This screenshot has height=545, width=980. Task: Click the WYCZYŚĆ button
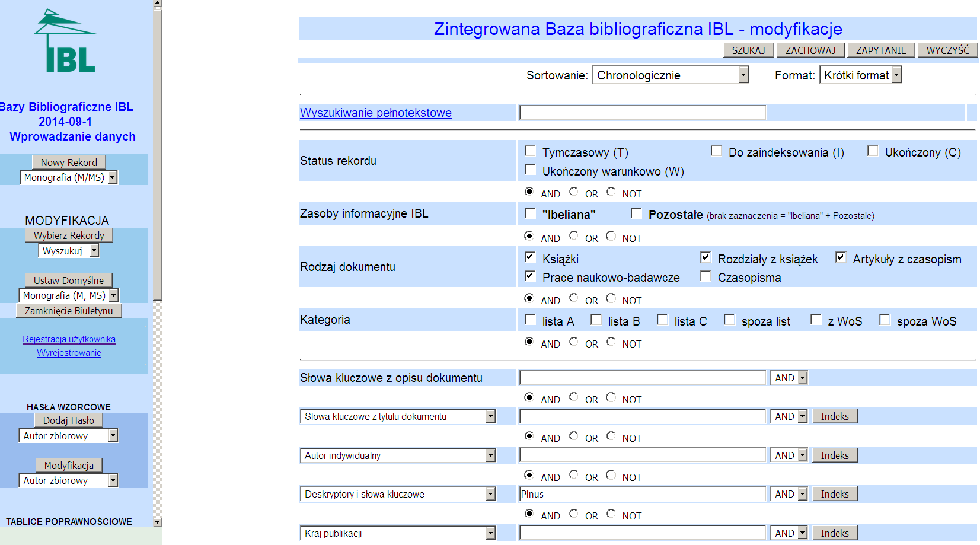(947, 50)
